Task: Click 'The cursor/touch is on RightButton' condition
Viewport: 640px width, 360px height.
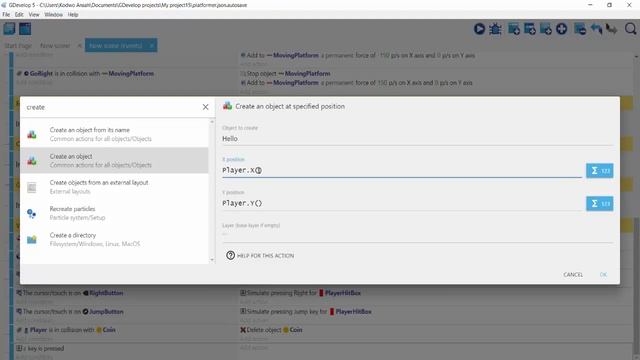Action: click(x=69, y=293)
